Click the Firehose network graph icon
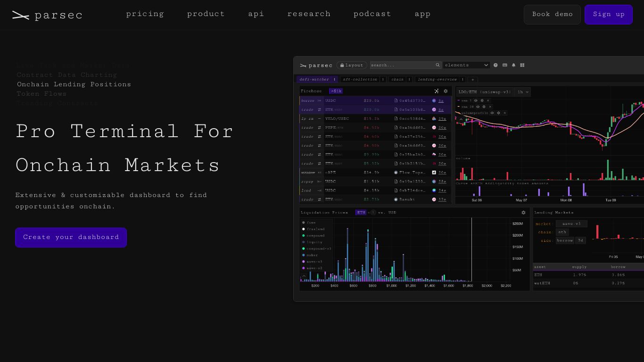This screenshot has width=644, height=362. tap(437, 91)
